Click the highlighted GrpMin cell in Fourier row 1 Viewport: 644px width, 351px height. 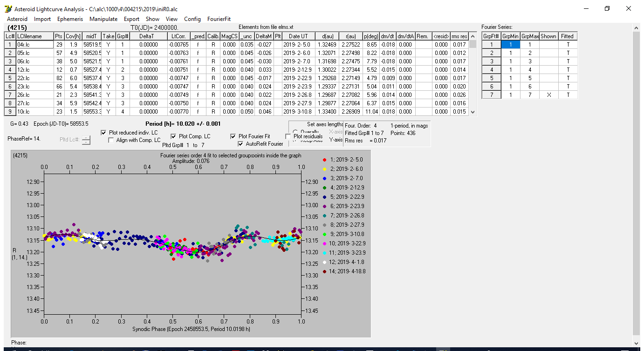click(x=510, y=44)
